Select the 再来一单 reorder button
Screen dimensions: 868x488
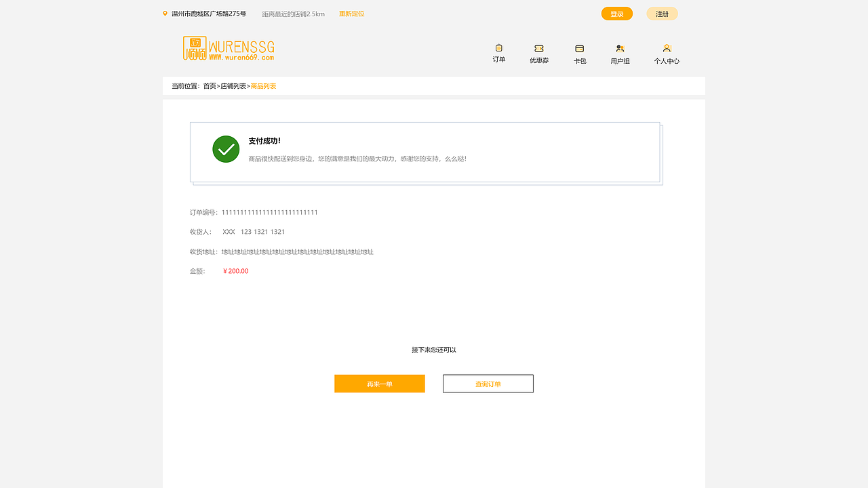point(379,383)
